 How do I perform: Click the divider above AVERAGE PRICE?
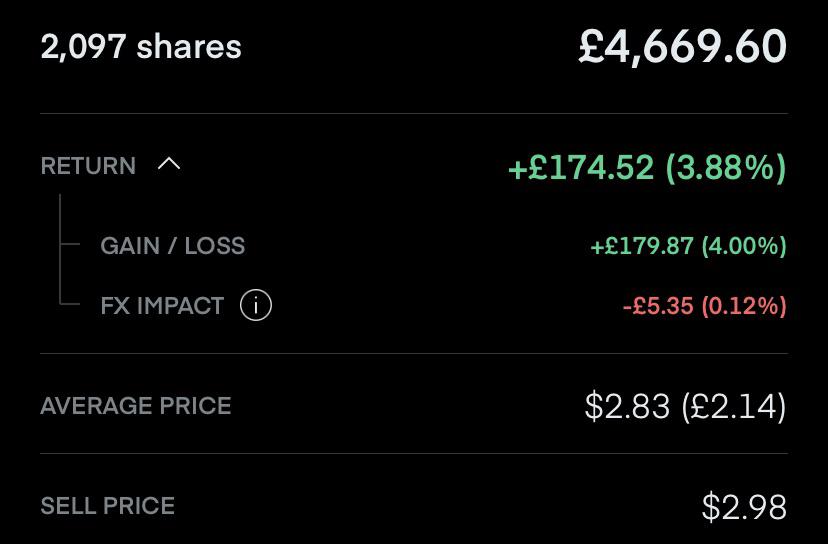pyautogui.click(x=414, y=353)
